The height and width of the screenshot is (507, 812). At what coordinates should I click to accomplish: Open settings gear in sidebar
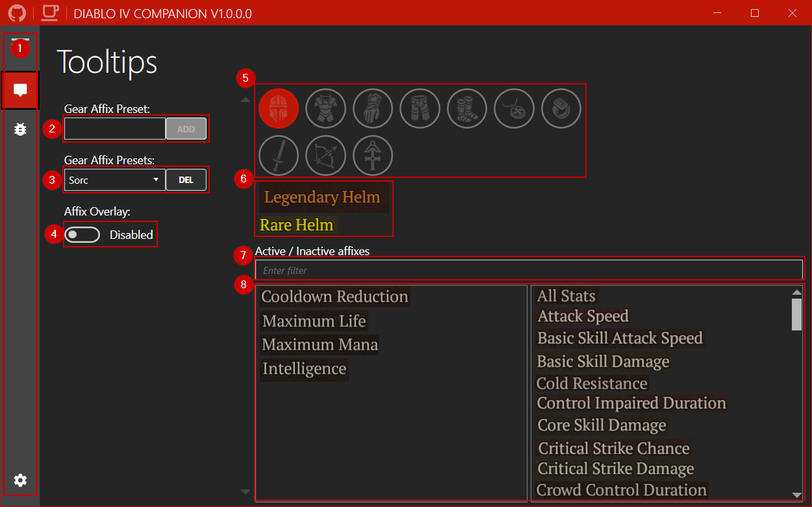coord(20,480)
